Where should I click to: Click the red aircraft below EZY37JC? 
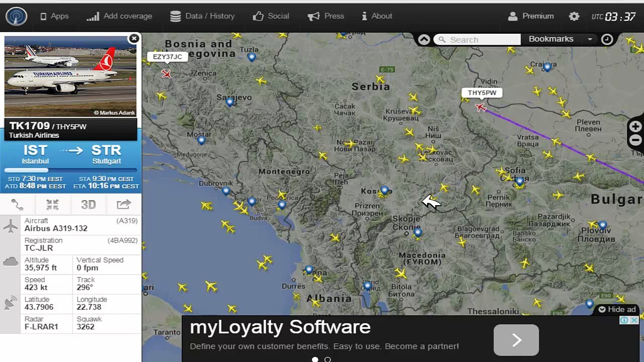click(166, 74)
